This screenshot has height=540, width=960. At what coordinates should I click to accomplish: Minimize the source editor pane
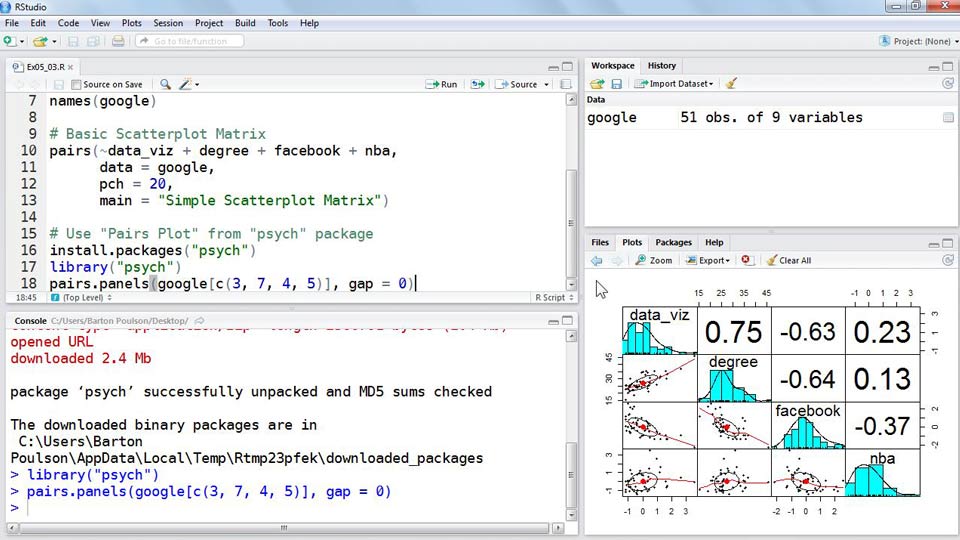pos(553,67)
